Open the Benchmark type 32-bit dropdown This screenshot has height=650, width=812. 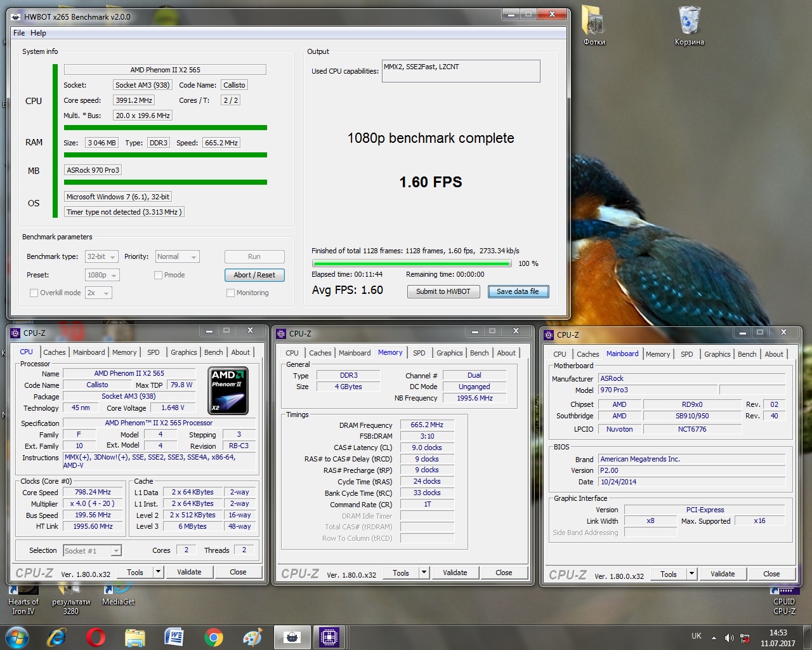[x=101, y=256]
